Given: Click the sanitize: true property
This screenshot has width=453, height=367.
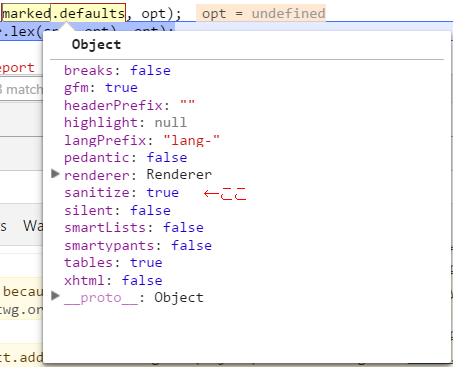Looking at the screenshot, I should [x=122, y=193].
